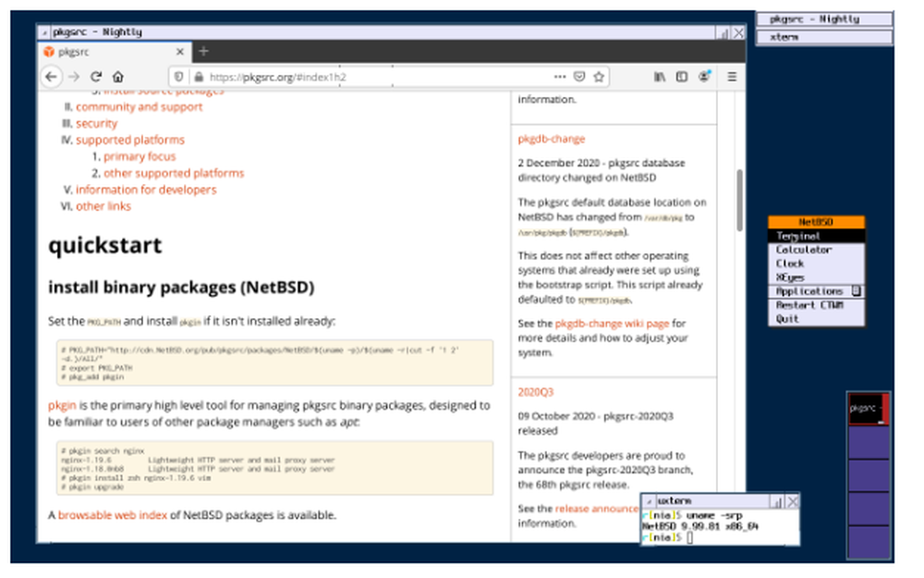
Task: Open the '2020Q3' news heading link
Action: click(x=536, y=391)
